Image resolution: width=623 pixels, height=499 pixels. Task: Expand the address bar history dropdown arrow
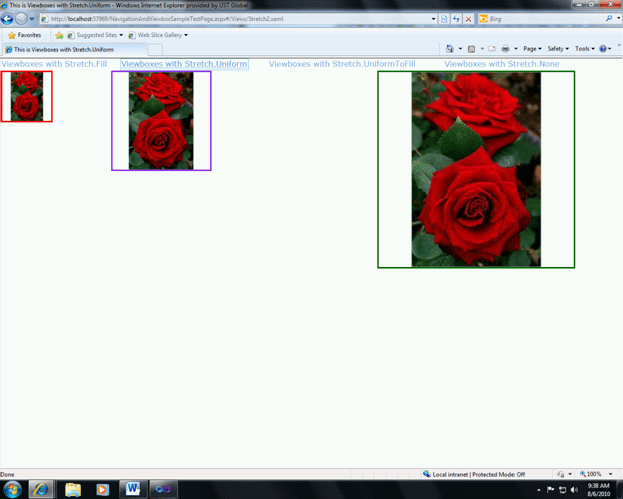433,19
